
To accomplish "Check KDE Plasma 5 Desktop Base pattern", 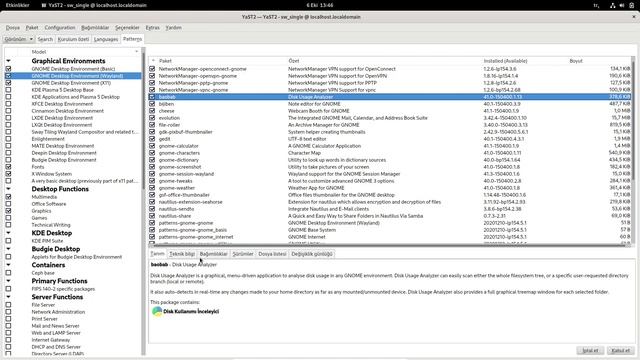I will (x=9, y=90).
